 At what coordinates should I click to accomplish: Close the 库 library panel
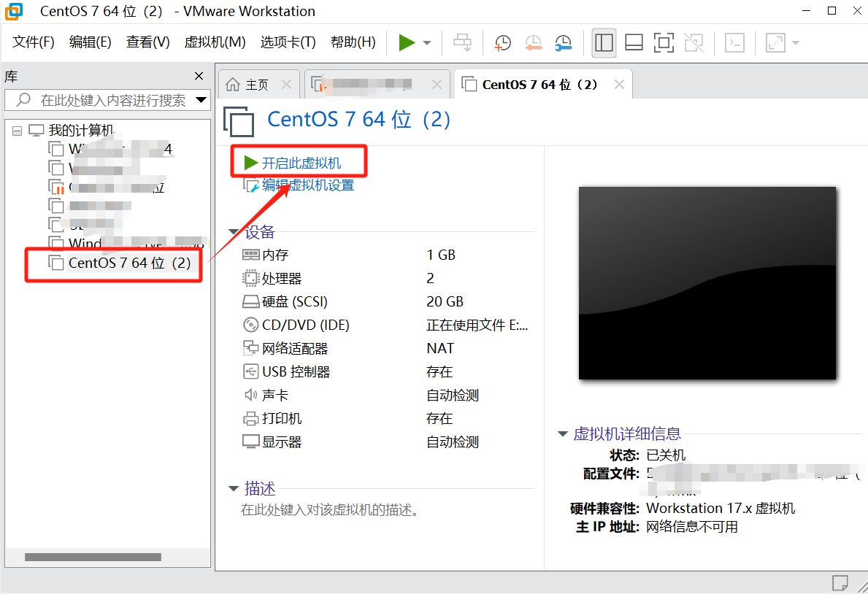(x=199, y=76)
